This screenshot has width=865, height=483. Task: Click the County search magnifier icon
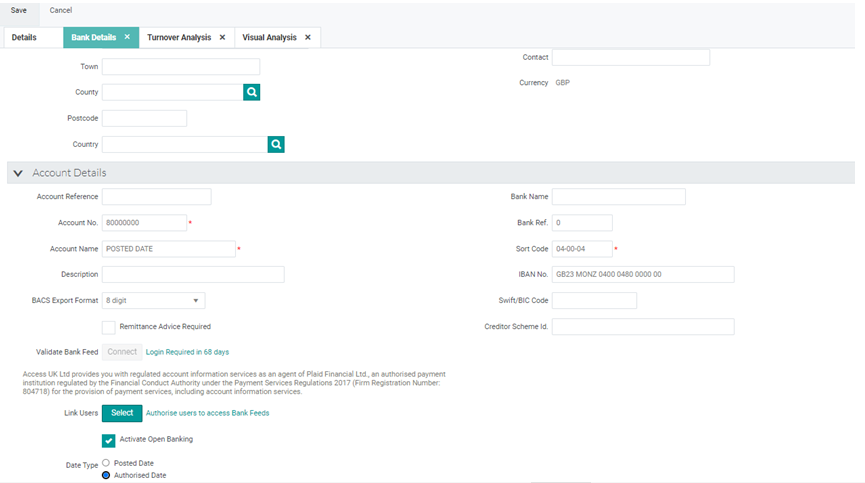click(x=252, y=92)
